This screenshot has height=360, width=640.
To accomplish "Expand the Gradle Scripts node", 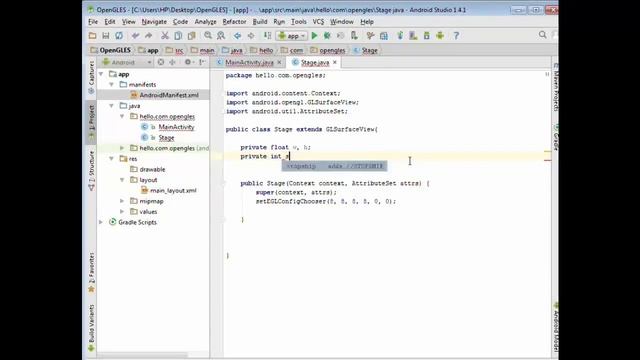I will pyautogui.click(x=101, y=222).
